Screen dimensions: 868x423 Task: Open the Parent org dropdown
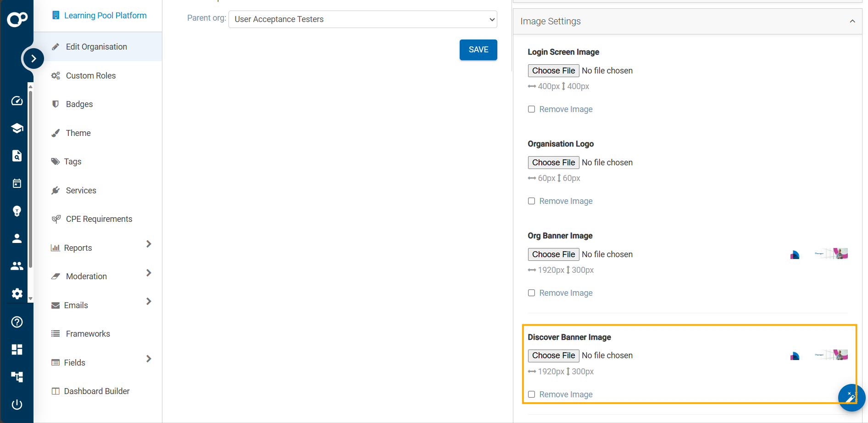(362, 19)
